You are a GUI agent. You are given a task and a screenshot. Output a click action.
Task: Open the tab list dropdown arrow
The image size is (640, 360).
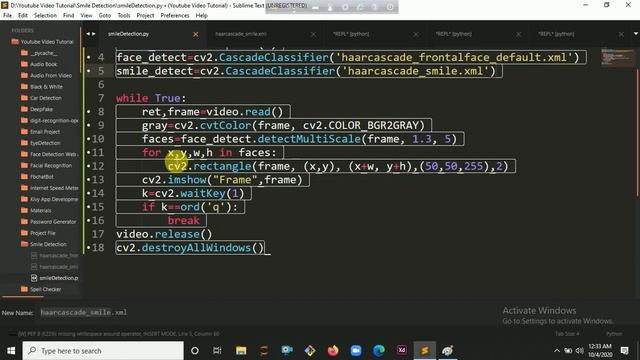pos(636,34)
